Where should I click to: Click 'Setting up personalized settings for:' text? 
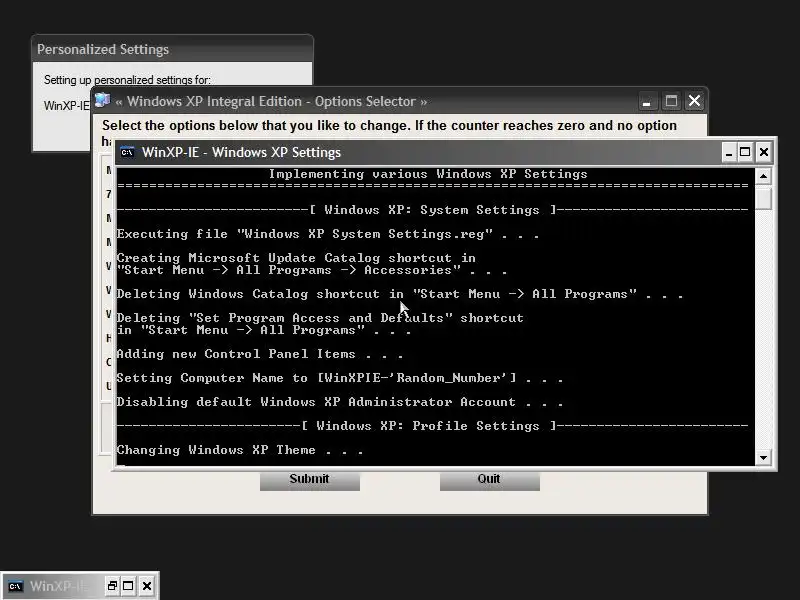(127, 80)
